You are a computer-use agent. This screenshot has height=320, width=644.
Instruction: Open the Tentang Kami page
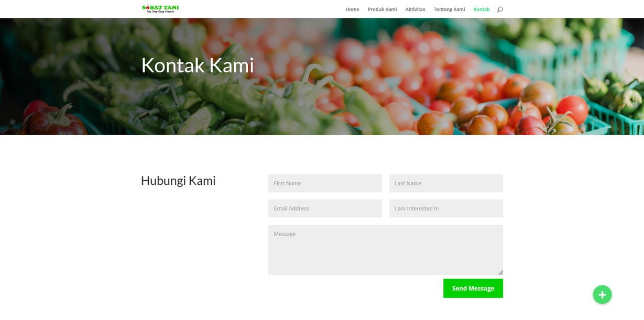tap(449, 9)
